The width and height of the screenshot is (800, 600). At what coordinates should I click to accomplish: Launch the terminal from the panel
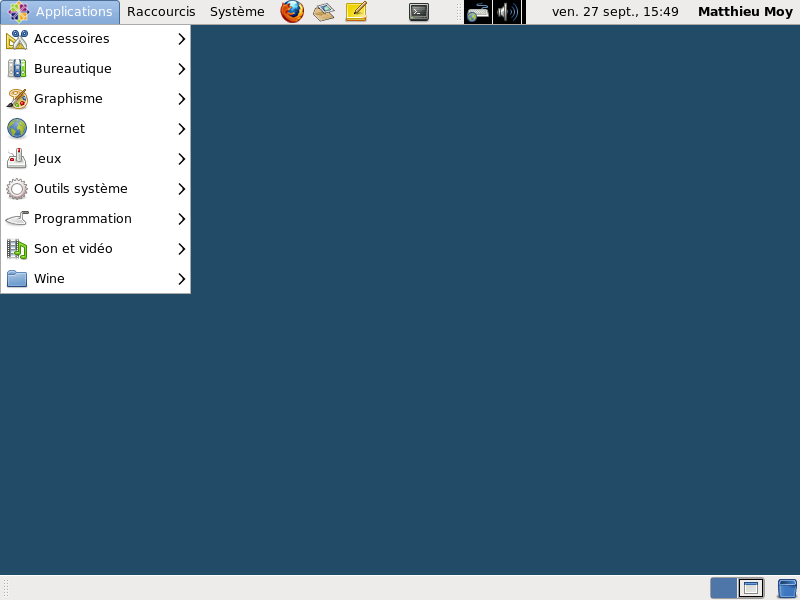coord(419,12)
